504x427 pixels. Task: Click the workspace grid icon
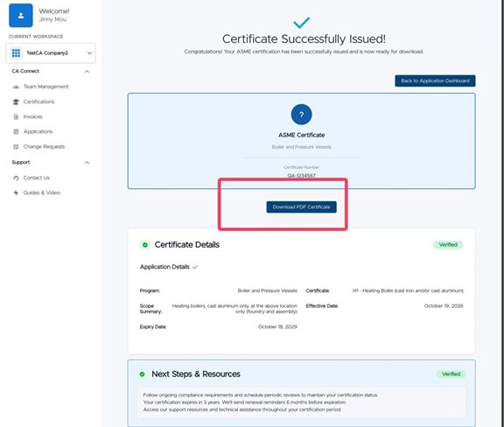pos(16,53)
